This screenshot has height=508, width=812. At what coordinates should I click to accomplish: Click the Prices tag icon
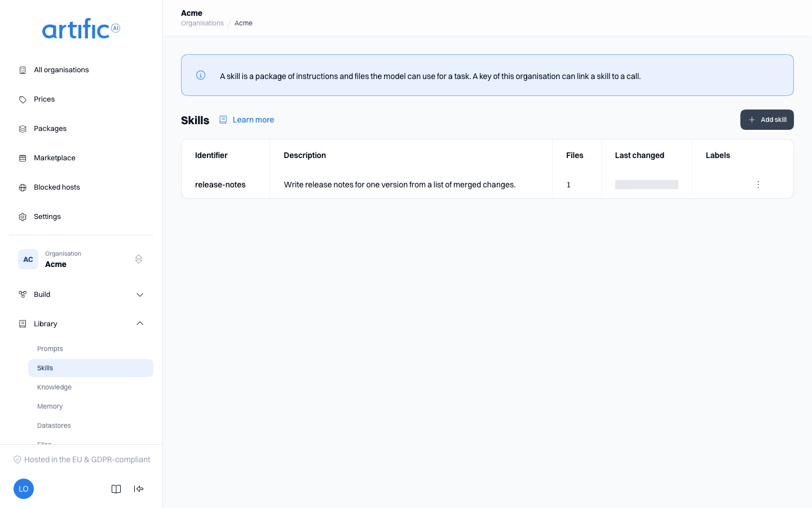(x=23, y=99)
